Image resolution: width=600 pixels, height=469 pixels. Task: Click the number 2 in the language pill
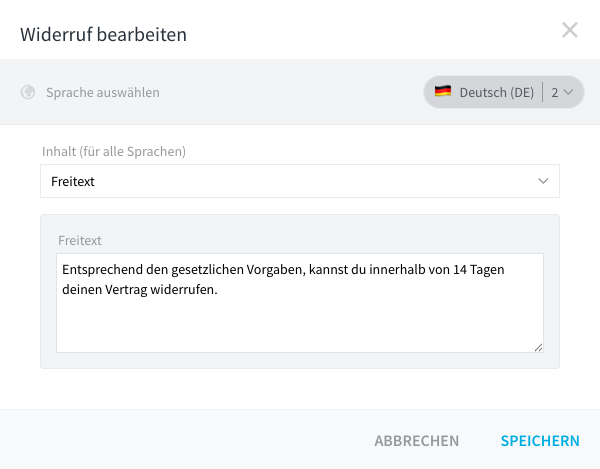click(554, 93)
